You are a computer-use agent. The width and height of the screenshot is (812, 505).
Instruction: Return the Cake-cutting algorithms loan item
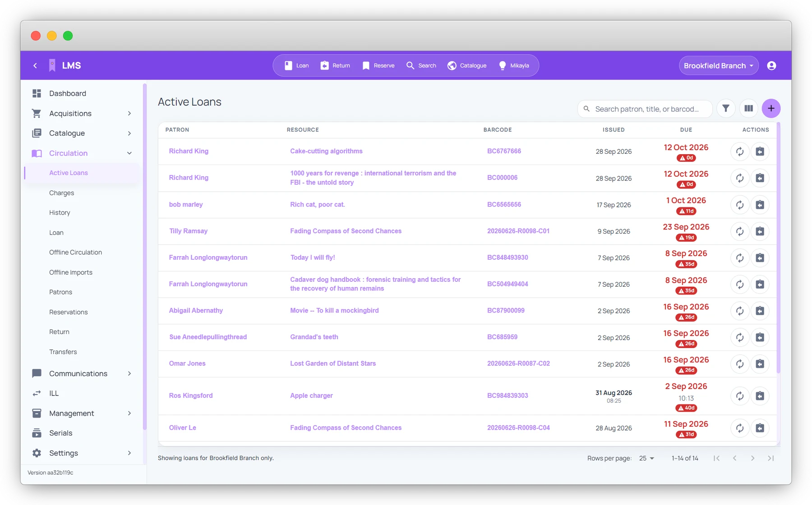(x=760, y=151)
